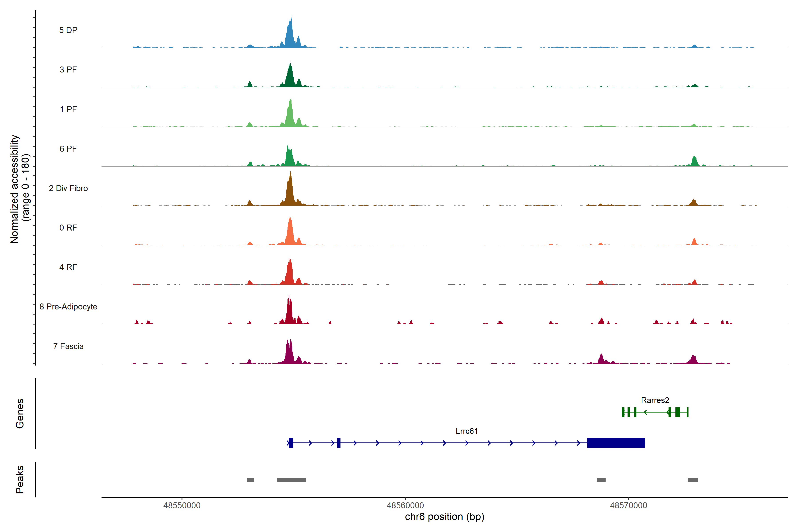
Task: Click the 2 Div Fibro label
Action: tap(68, 188)
